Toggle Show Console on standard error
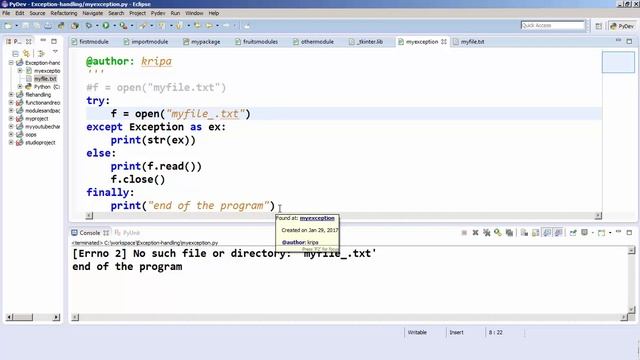 tap(558, 233)
